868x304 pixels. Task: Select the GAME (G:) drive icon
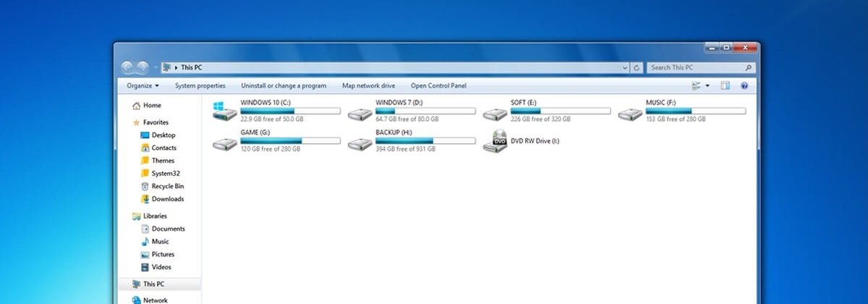tap(225, 143)
